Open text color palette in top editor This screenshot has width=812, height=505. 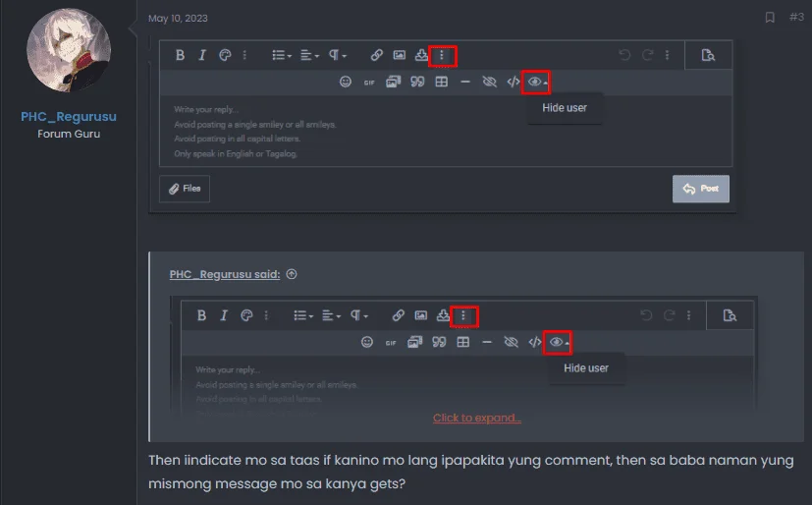[x=225, y=55]
